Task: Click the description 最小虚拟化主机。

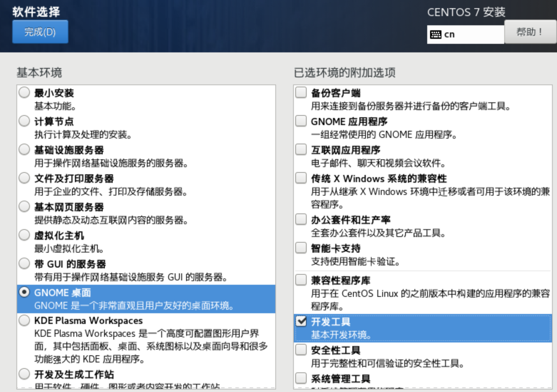Action: 69,249
